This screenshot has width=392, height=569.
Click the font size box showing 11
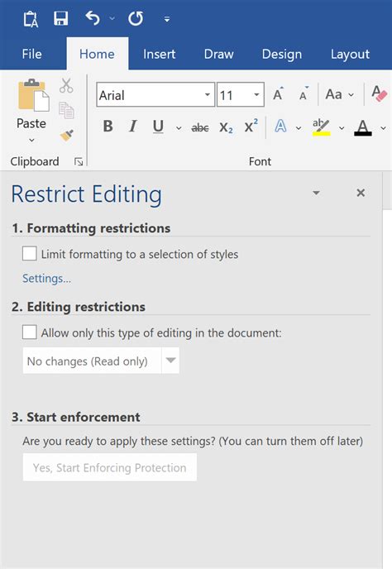point(234,95)
